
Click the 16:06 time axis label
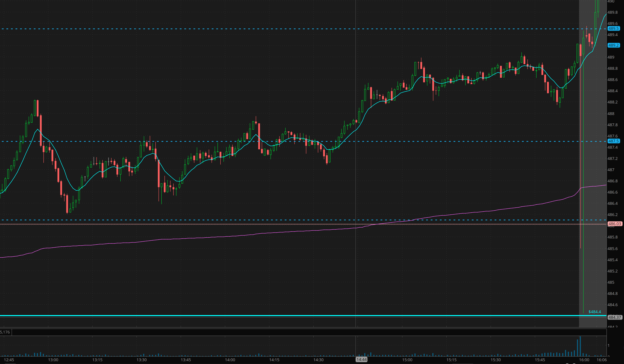[602, 360]
